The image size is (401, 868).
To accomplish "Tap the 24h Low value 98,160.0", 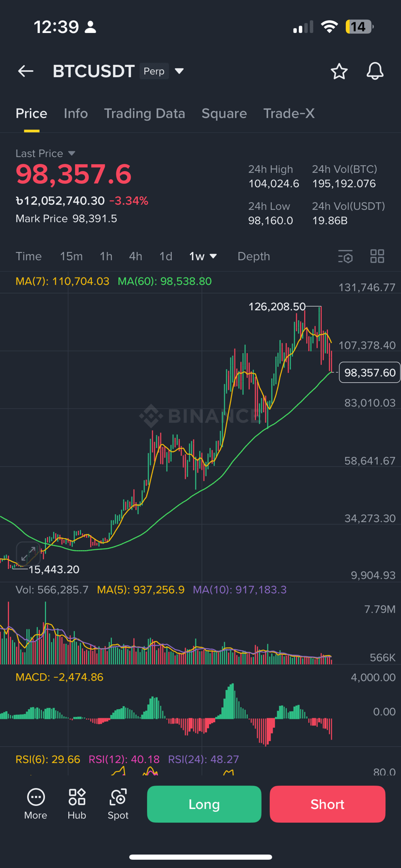I will 271,221.
